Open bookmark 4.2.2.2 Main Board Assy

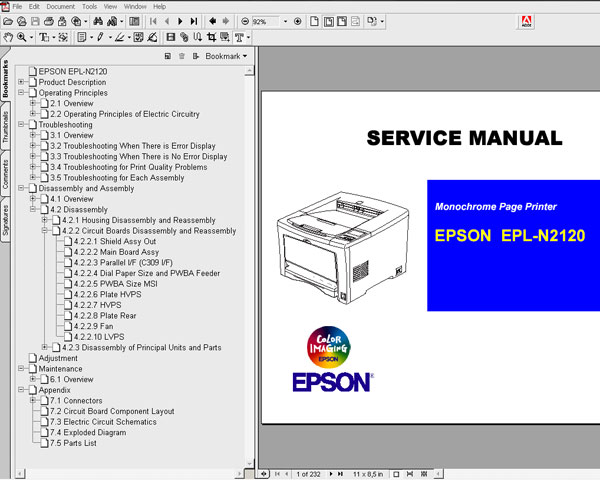(116, 252)
